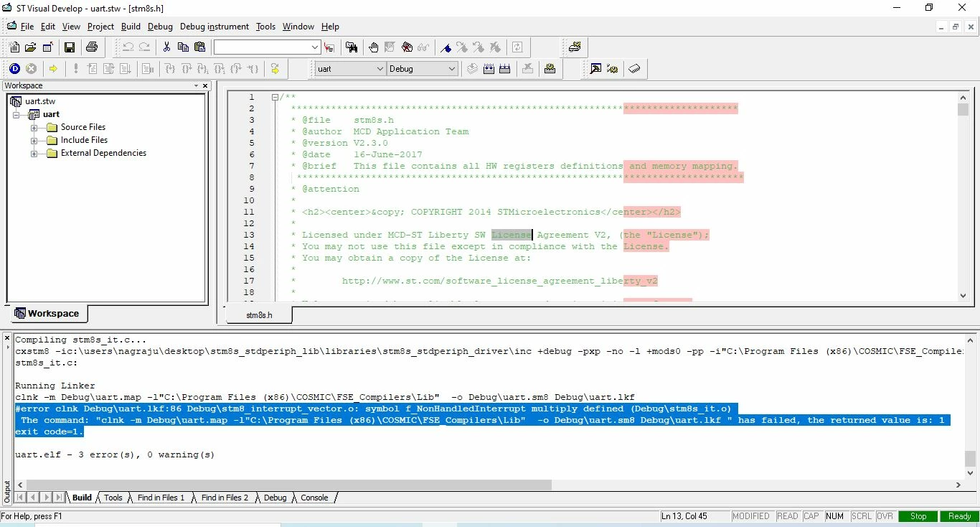Click the output pane scroll down arrow

pos(970,472)
